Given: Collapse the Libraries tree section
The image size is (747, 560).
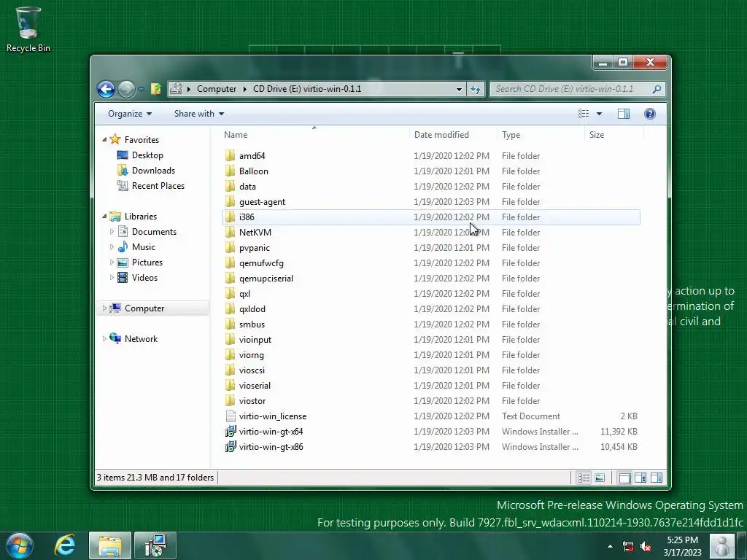Looking at the screenshot, I should click(104, 216).
